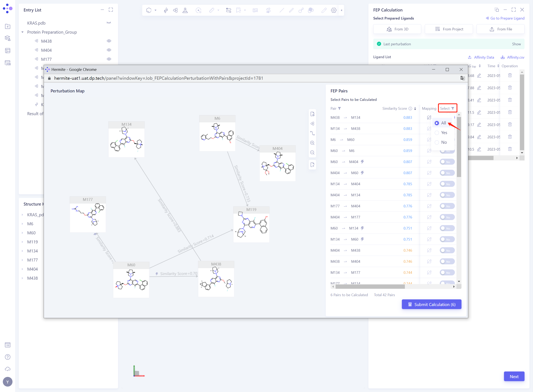Select the measurement ruler tool

211,10
